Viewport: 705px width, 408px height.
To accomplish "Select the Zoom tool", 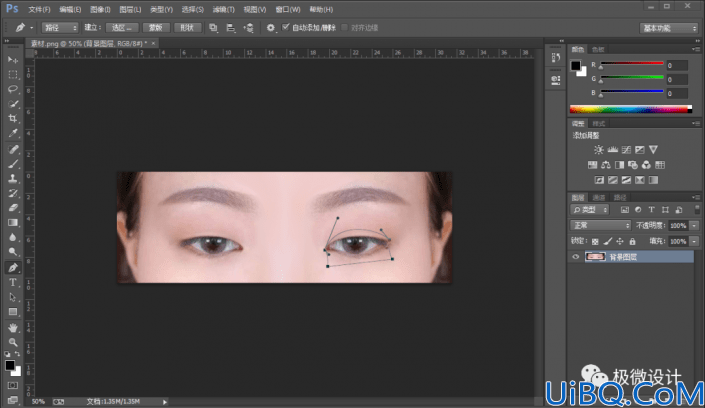I will coord(13,342).
